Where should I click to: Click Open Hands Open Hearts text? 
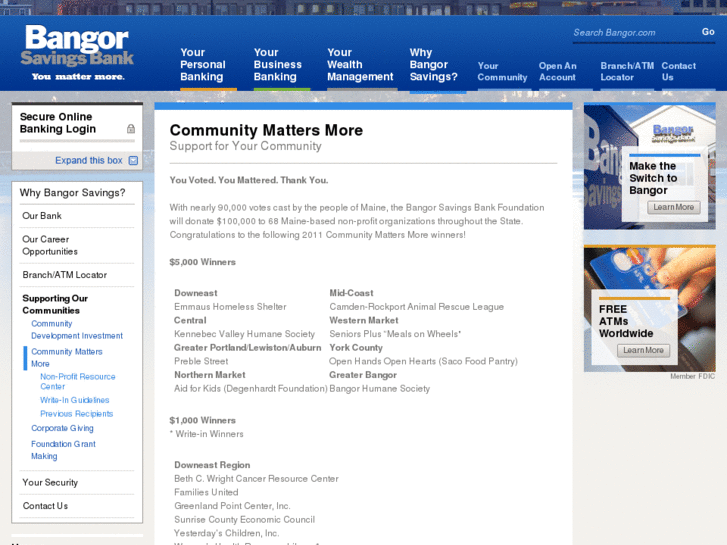point(423,361)
